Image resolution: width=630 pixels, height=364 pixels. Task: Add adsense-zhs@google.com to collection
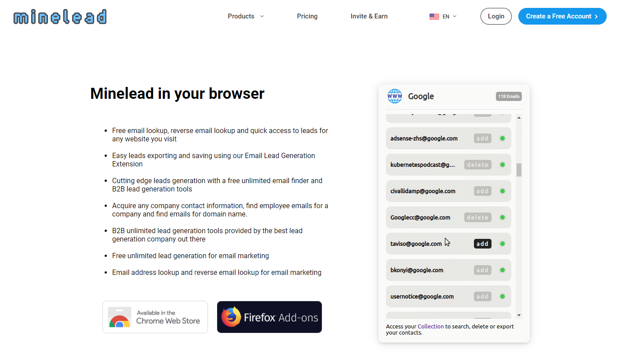coord(483,138)
